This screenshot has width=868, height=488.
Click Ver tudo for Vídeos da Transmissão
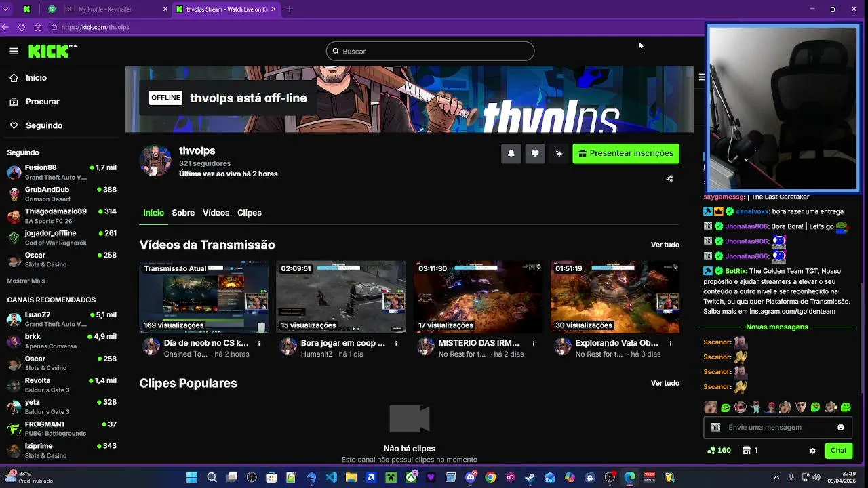pos(665,245)
